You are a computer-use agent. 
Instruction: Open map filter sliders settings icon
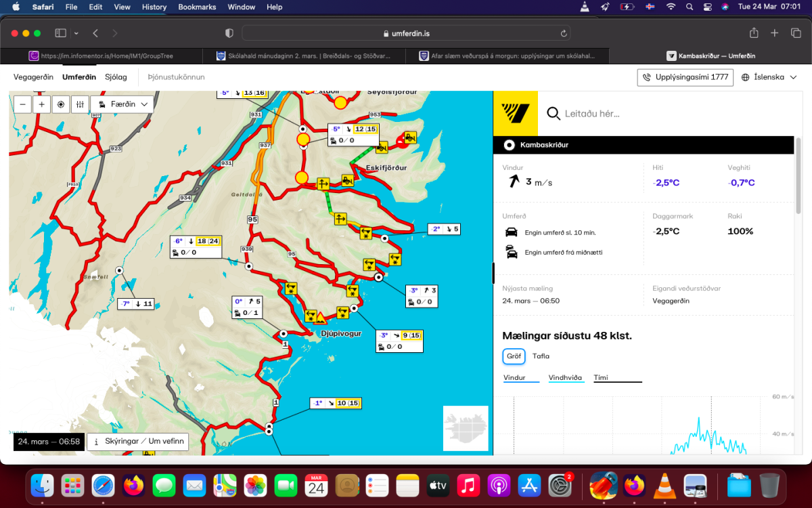click(80, 104)
